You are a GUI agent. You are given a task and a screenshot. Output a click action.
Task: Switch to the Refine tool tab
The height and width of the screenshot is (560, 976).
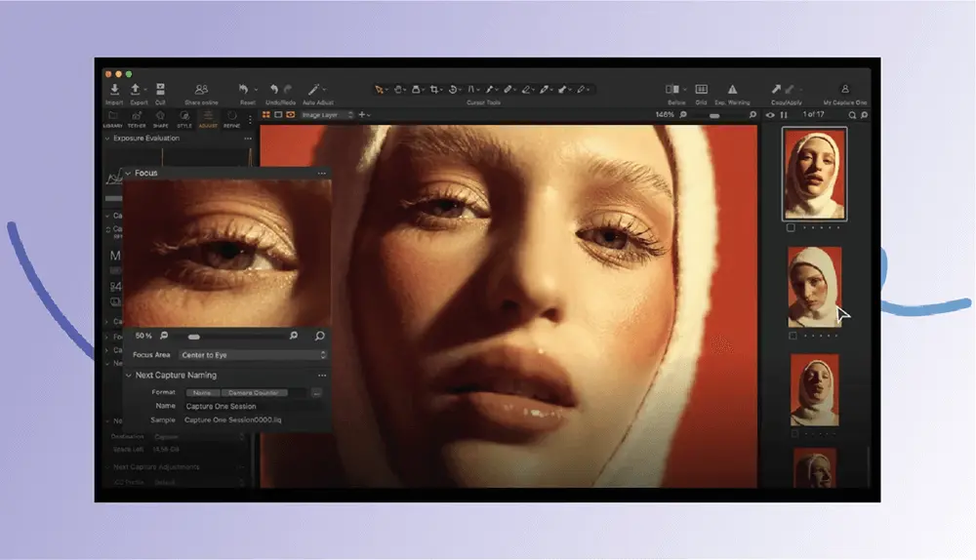click(x=231, y=119)
